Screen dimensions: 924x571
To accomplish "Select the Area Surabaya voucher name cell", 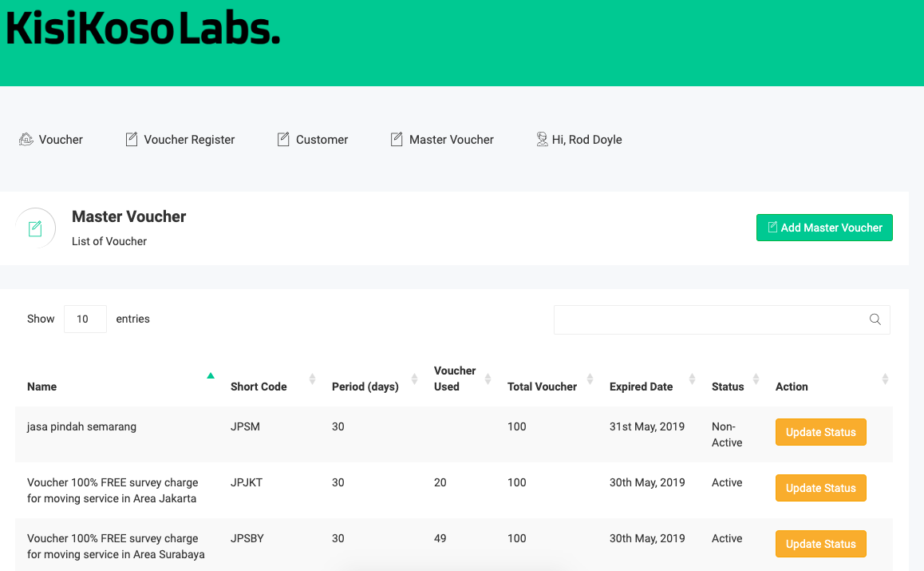I will [x=116, y=546].
